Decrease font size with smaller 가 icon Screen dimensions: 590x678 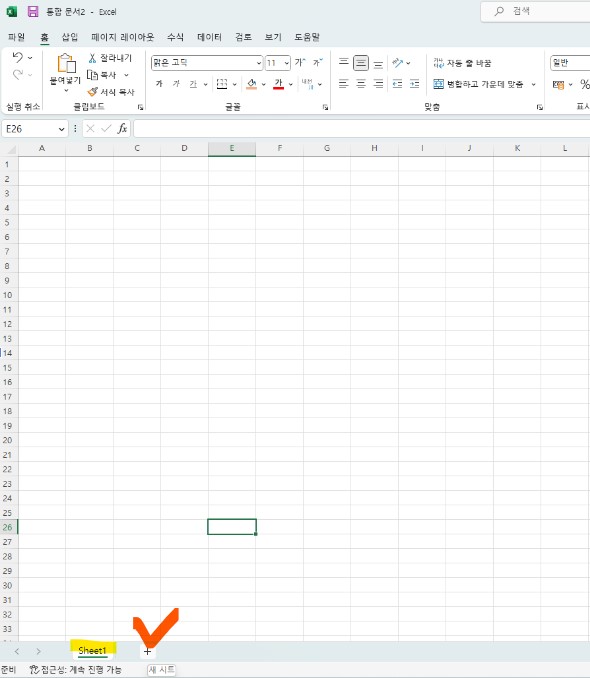pos(318,63)
